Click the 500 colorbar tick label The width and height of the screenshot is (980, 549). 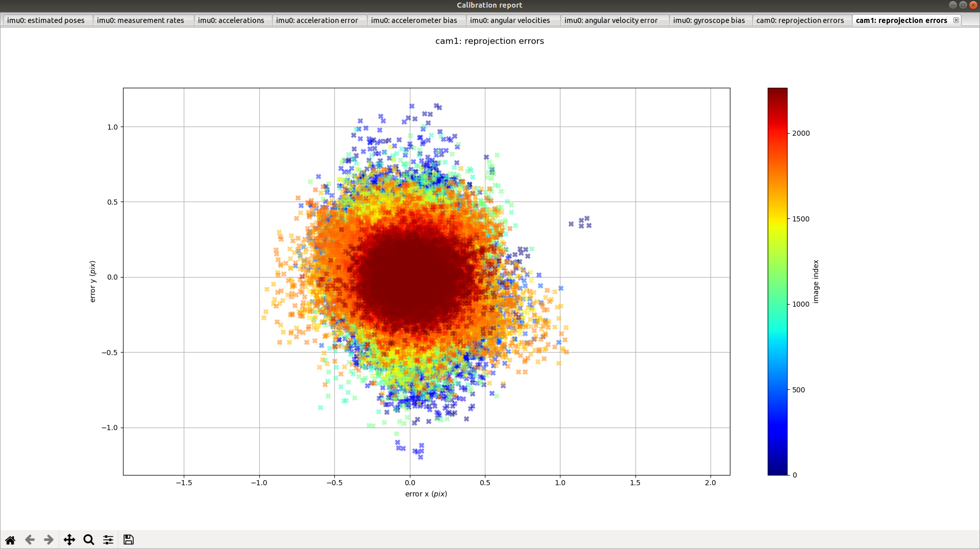coord(799,390)
